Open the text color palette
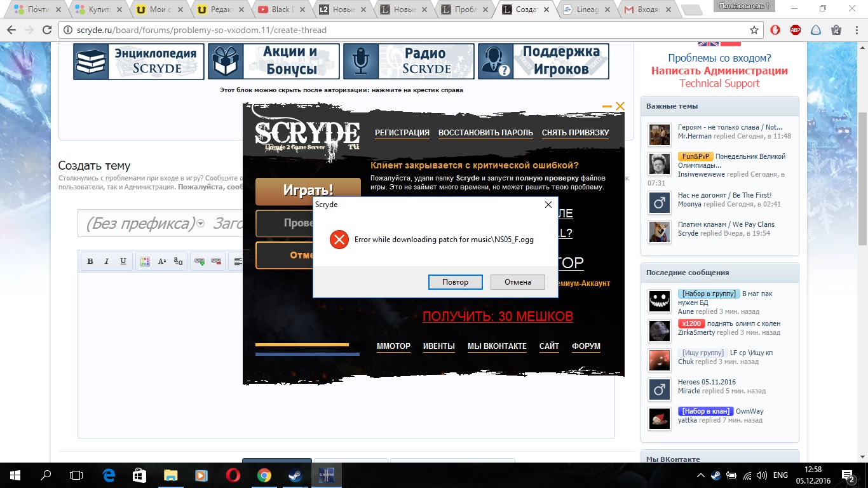The image size is (868, 488). (145, 261)
